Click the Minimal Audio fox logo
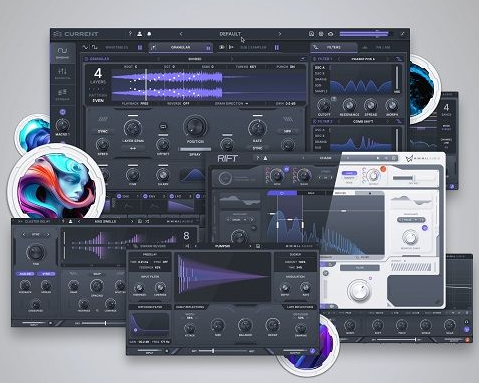Image resolution: width=479 pixels, height=383 pixels. click(409, 158)
